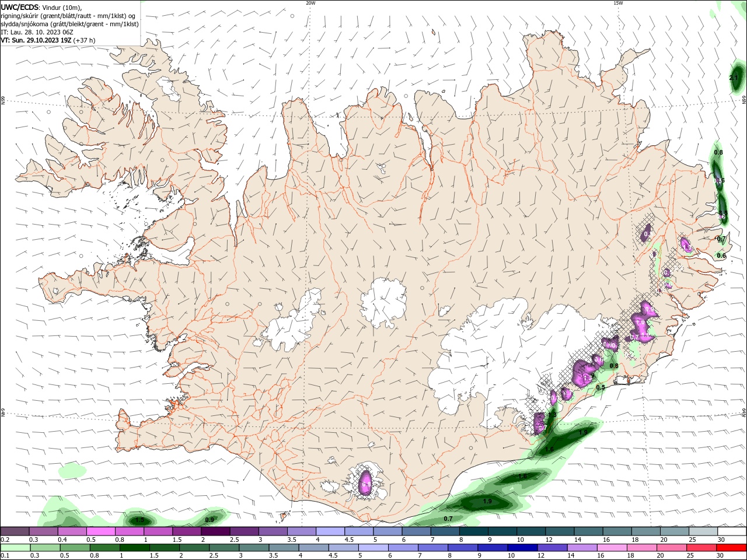Screen dimensions: 747x560
Task: Click the 0.6 value on the east coast
Action: [x=721, y=256]
